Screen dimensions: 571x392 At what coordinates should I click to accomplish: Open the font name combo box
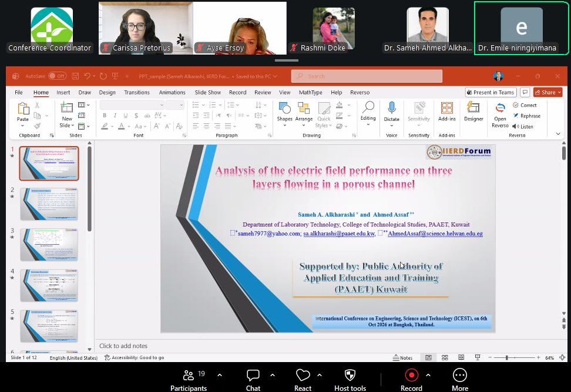132,105
